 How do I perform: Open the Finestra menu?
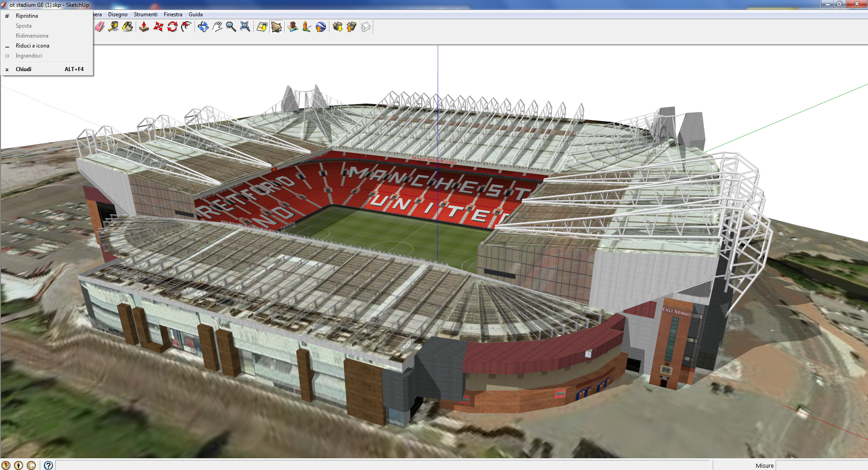[x=173, y=14]
